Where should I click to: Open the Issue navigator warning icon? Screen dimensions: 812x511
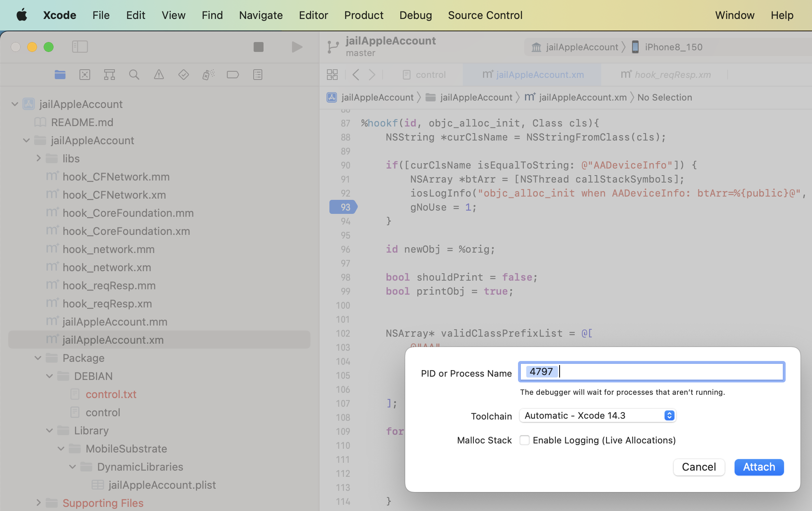pyautogui.click(x=159, y=75)
